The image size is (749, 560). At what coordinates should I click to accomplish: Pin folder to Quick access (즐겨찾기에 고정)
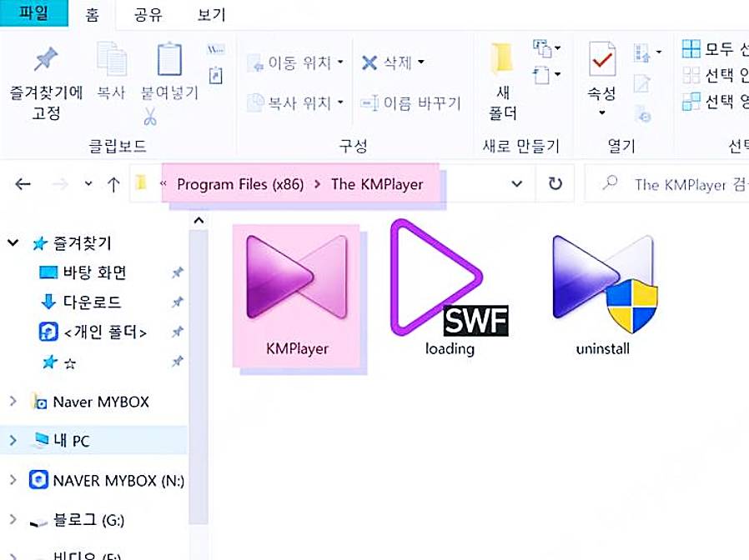(x=45, y=81)
